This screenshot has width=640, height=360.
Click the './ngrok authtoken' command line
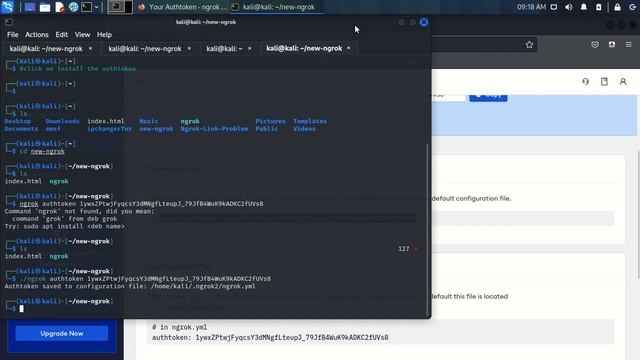click(145, 279)
